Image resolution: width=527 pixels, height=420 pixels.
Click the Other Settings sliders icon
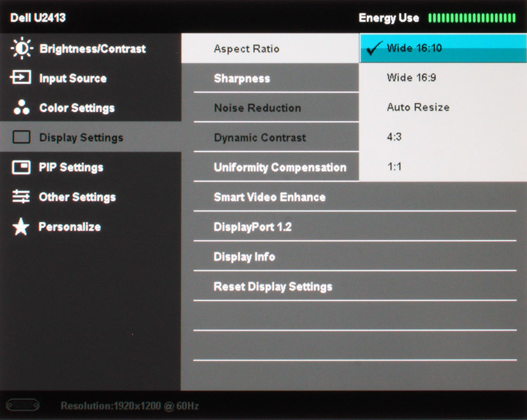(x=21, y=196)
